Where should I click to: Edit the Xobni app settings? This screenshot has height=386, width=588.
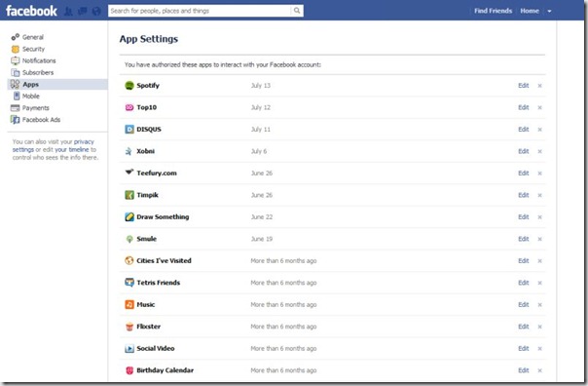[524, 151]
